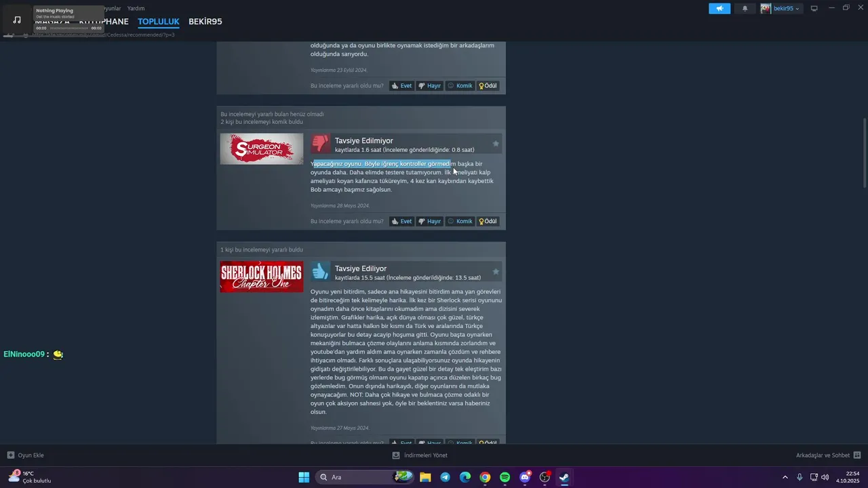Vote Hayır on Surgeon Simulator review
This screenshot has width=868, height=488.
[x=429, y=222]
